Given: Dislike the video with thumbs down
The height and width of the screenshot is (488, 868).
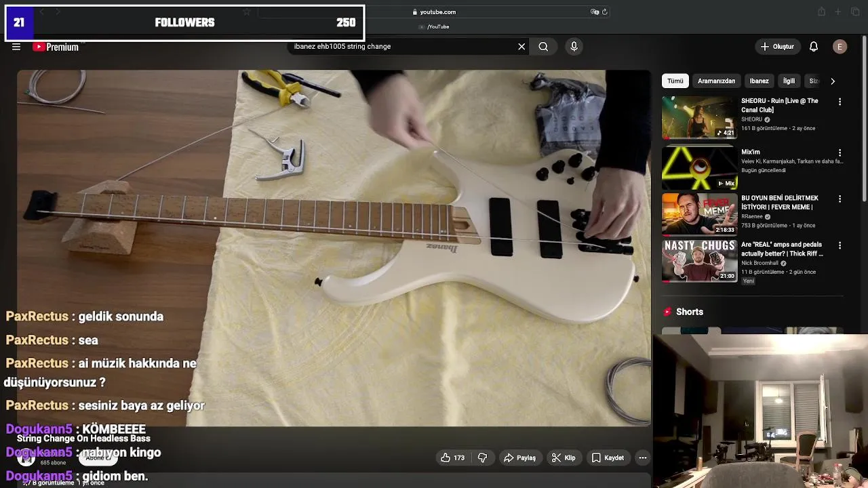Looking at the screenshot, I should [x=482, y=457].
